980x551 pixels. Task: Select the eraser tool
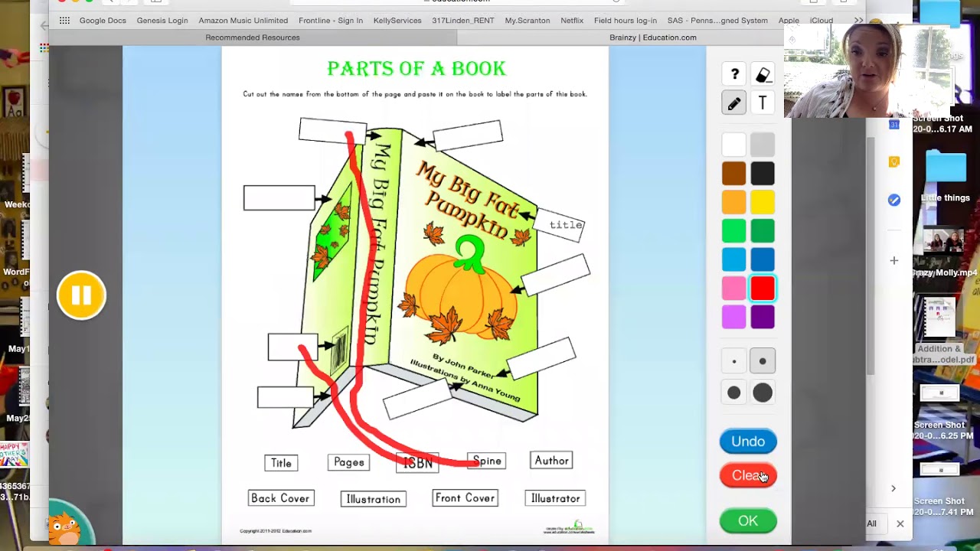click(763, 74)
